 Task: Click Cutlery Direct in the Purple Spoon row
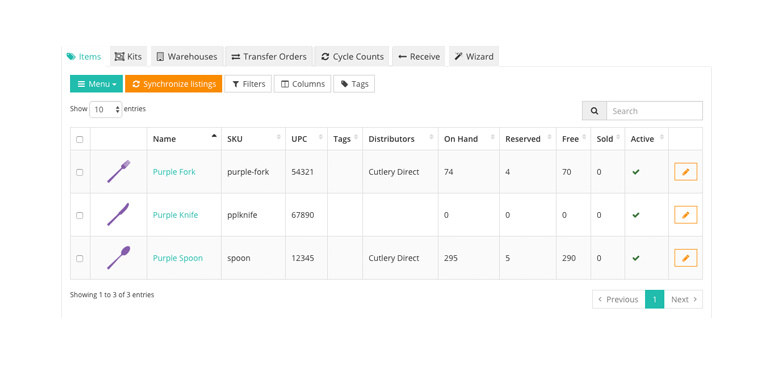(394, 258)
